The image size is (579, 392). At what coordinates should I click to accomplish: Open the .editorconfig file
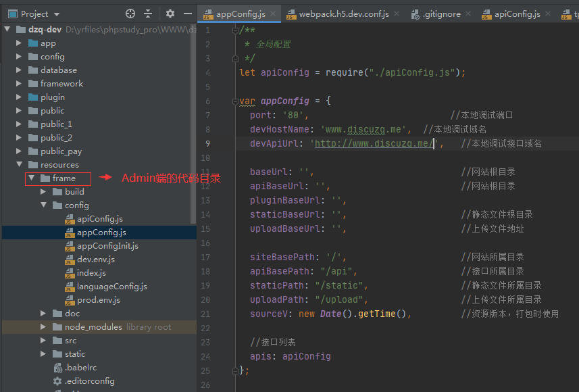89,381
